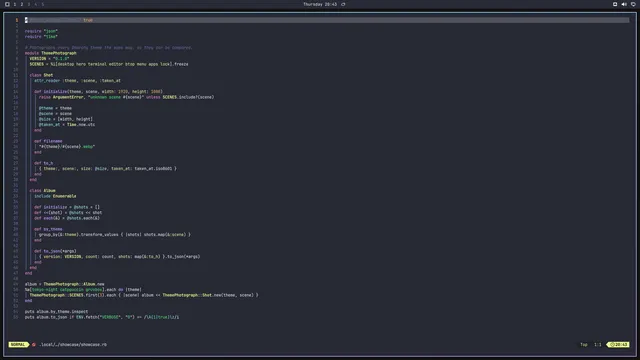The height and width of the screenshot is (360, 640).
Task: Click the module ThemePhotograph declaration
Action: coord(51,53)
